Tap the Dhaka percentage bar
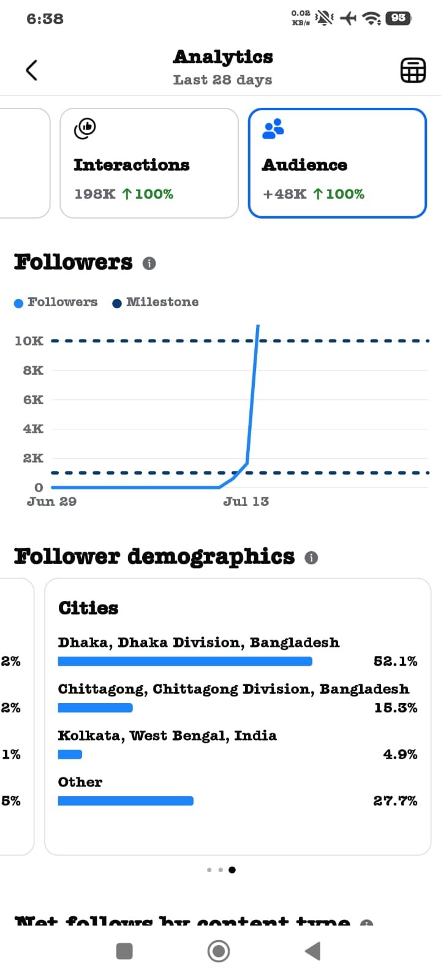This screenshot has width=441, height=980. pos(185,661)
